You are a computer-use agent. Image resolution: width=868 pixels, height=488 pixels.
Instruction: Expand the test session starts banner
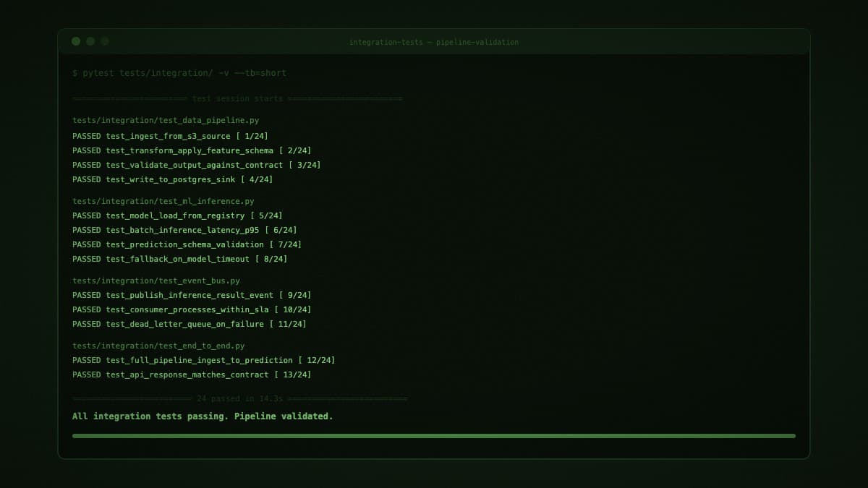[239, 98]
